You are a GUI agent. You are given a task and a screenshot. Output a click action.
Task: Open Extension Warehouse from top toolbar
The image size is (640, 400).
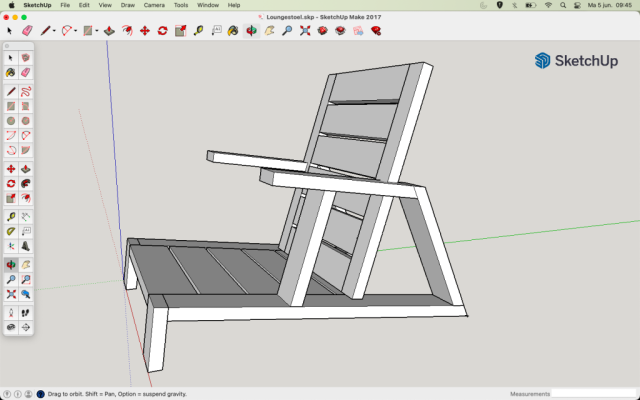340,31
